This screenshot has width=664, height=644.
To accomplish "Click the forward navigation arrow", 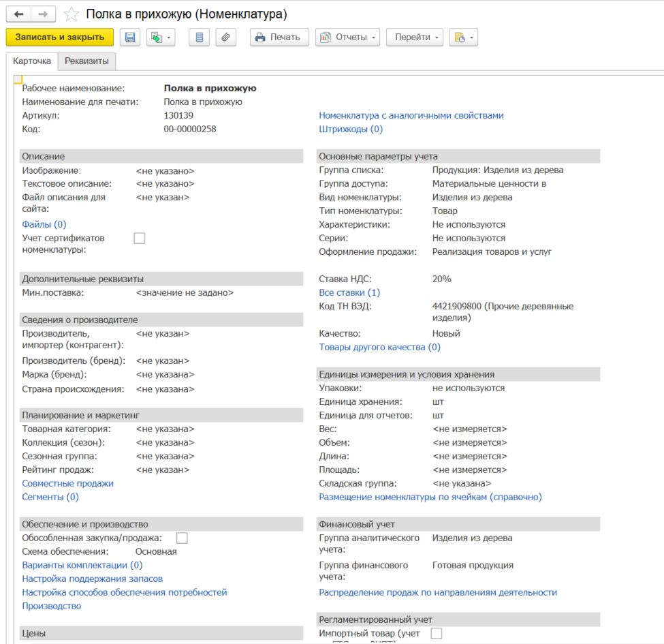I will [x=44, y=14].
